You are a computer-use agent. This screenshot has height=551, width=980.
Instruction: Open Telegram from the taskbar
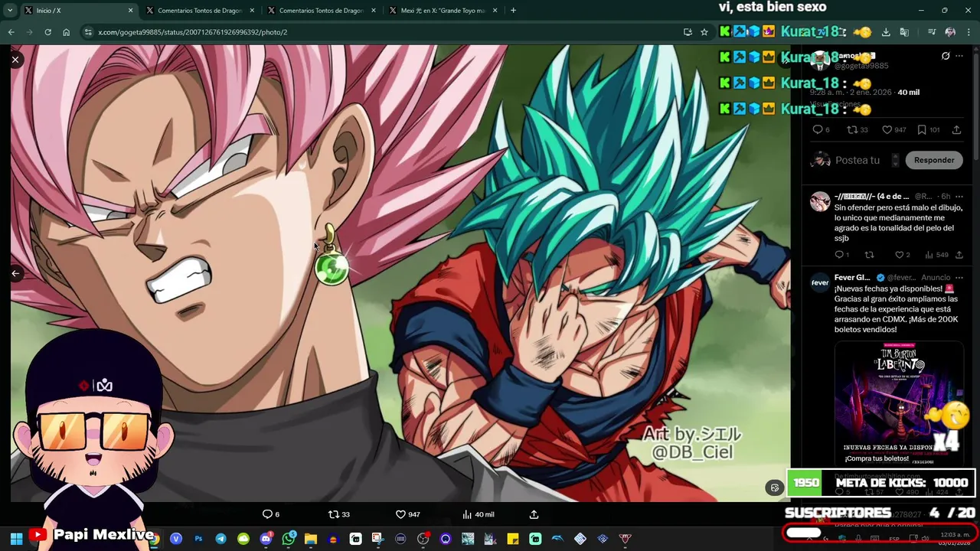click(220, 539)
